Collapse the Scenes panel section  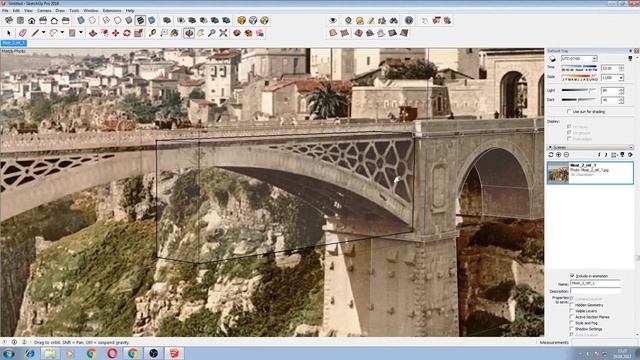click(550, 147)
